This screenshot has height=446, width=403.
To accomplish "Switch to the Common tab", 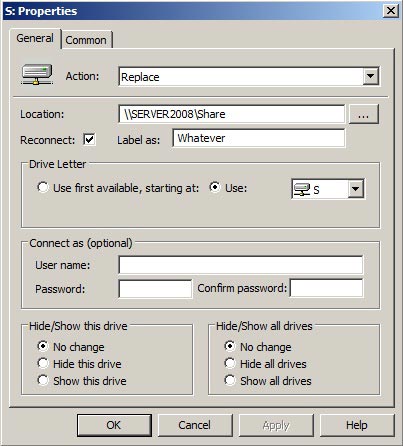I will pyautogui.click(x=86, y=40).
